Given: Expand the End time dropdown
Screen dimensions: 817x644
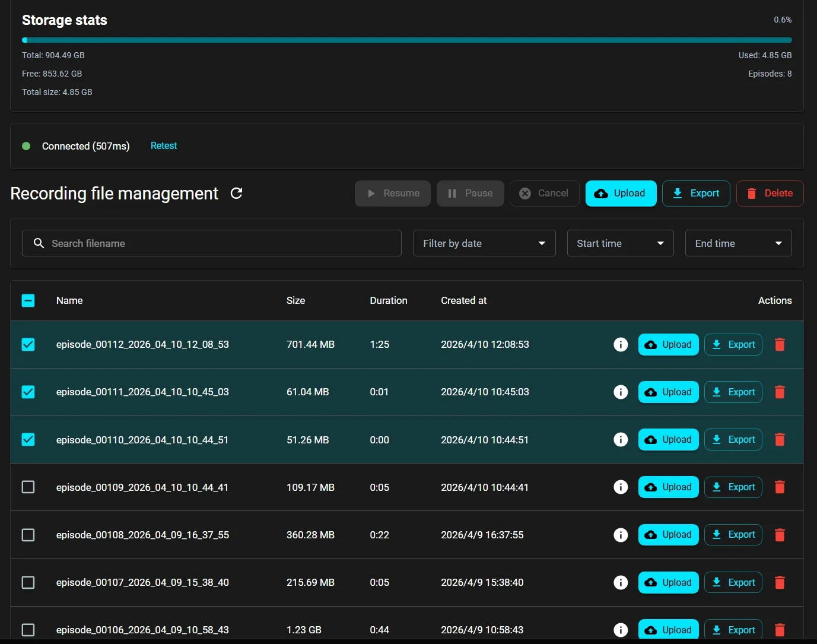Looking at the screenshot, I should (x=738, y=243).
